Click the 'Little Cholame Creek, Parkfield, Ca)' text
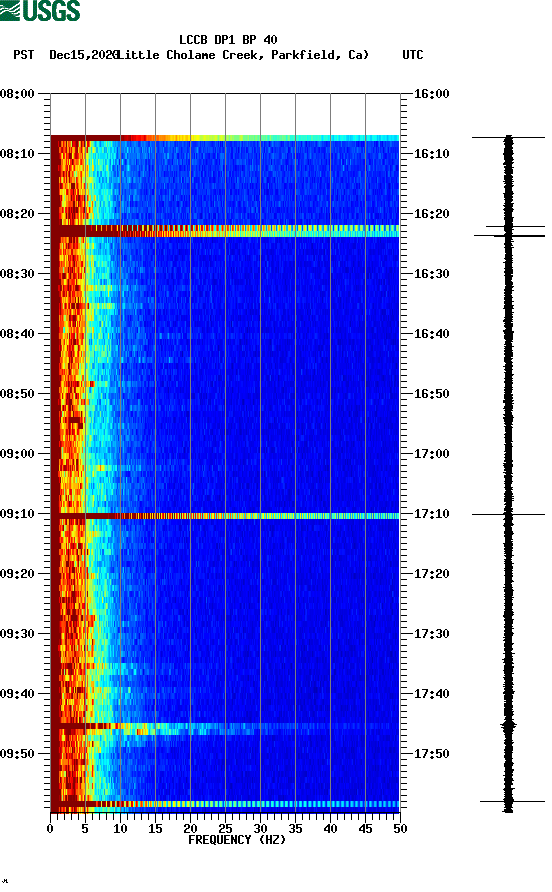This screenshot has height=892, width=552. (x=243, y=55)
